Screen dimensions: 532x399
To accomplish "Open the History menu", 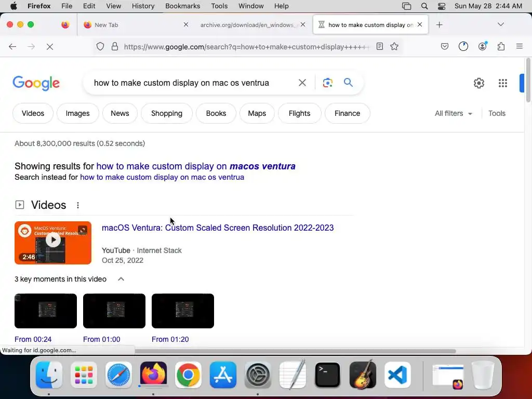I will [x=143, y=6].
